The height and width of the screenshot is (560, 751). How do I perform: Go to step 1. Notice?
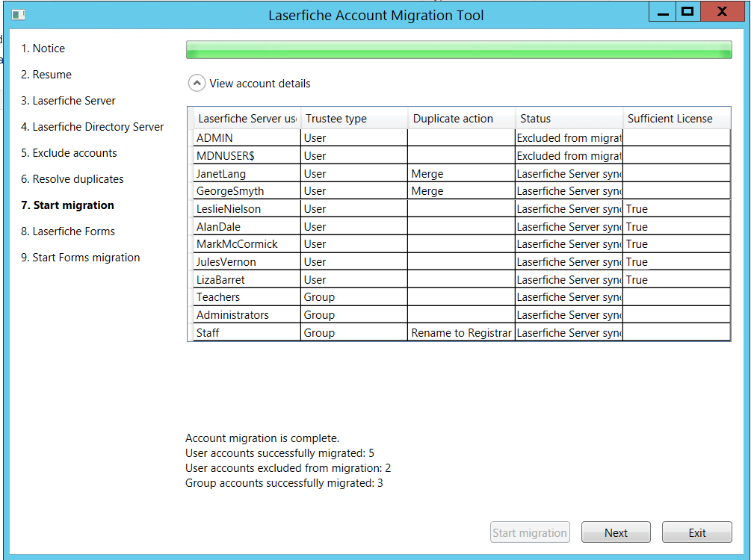tap(43, 49)
